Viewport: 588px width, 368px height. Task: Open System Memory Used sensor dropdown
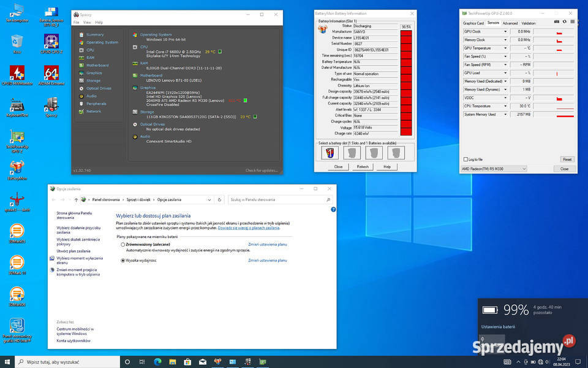point(505,114)
